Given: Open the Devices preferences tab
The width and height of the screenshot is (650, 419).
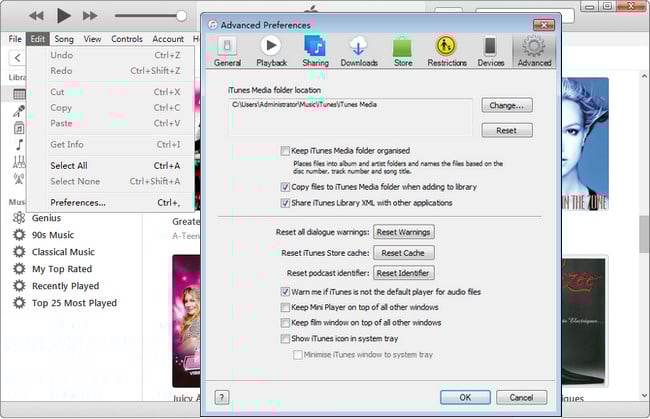Looking at the screenshot, I should point(491,51).
